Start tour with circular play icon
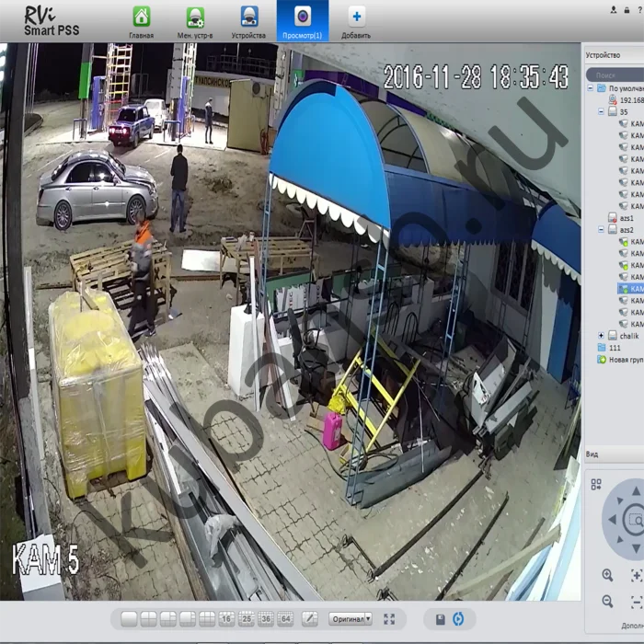 458,619
